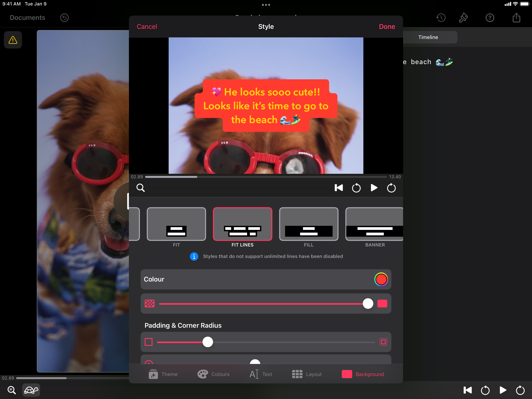Seek on main window bottom progress bar
Screen dimensions: 532x399
pos(72,378)
